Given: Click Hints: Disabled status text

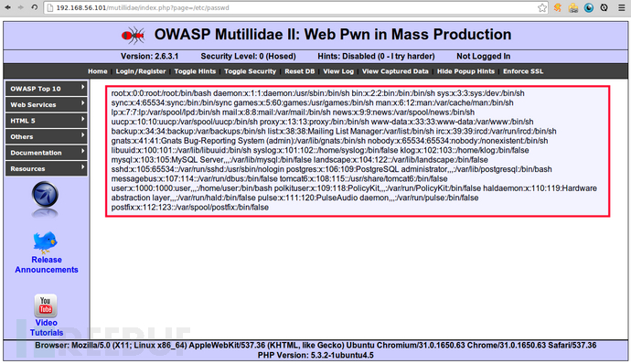Looking at the screenshot, I should click(376, 57).
